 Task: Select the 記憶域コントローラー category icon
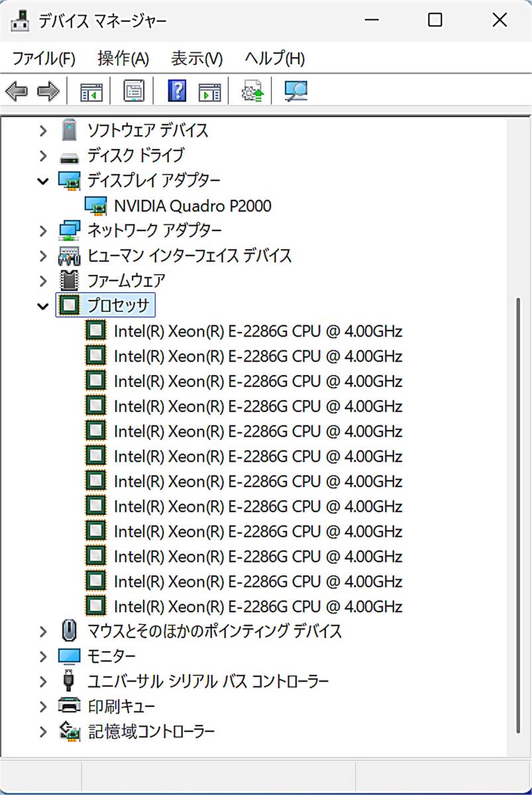tap(69, 731)
